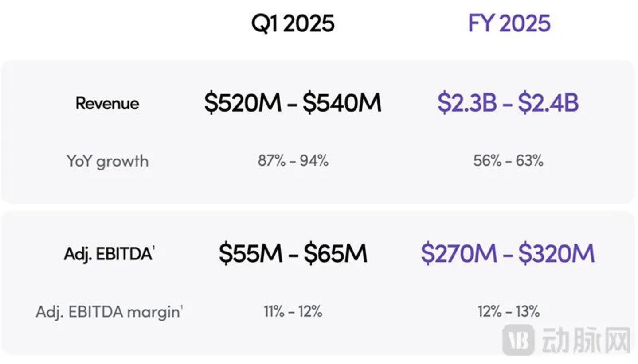Click the $270M – $320M EBITDA figure
The width and height of the screenshot is (638, 364).
click(x=508, y=253)
